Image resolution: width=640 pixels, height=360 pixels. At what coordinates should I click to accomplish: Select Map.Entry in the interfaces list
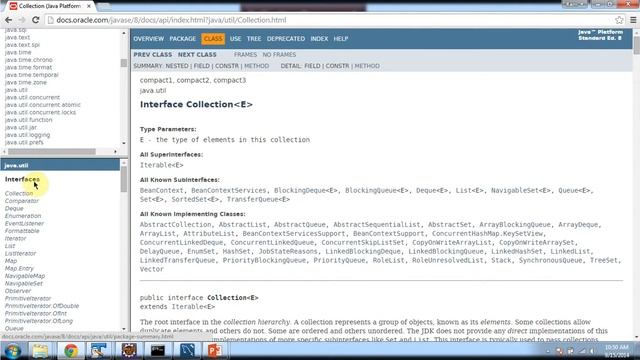(x=19, y=269)
